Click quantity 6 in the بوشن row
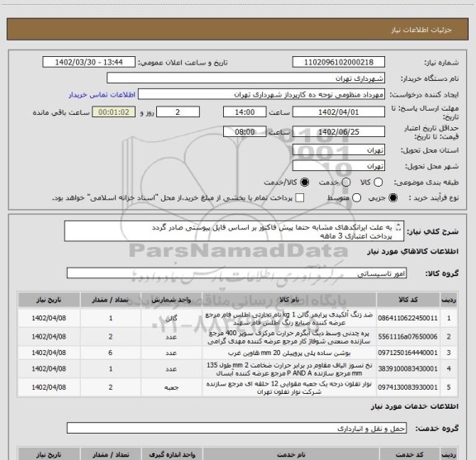The height and width of the screenshot is (460, 476). [x=111, y=353]
